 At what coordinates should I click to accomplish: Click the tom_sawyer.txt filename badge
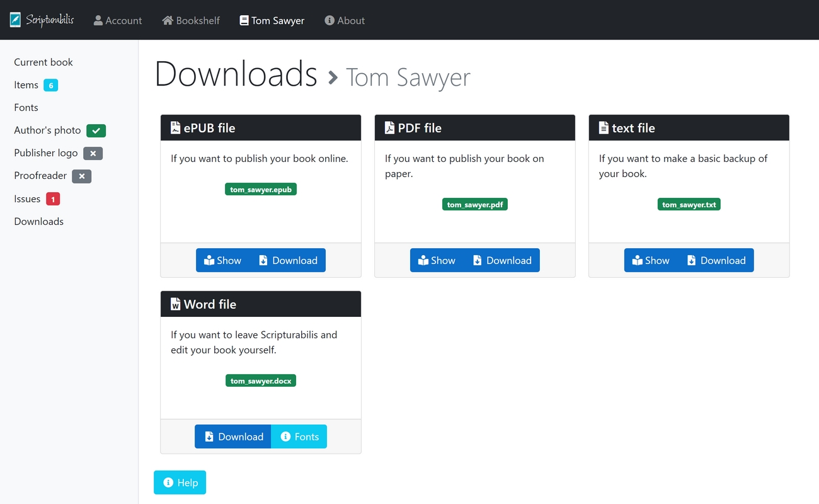pos(689,205)
